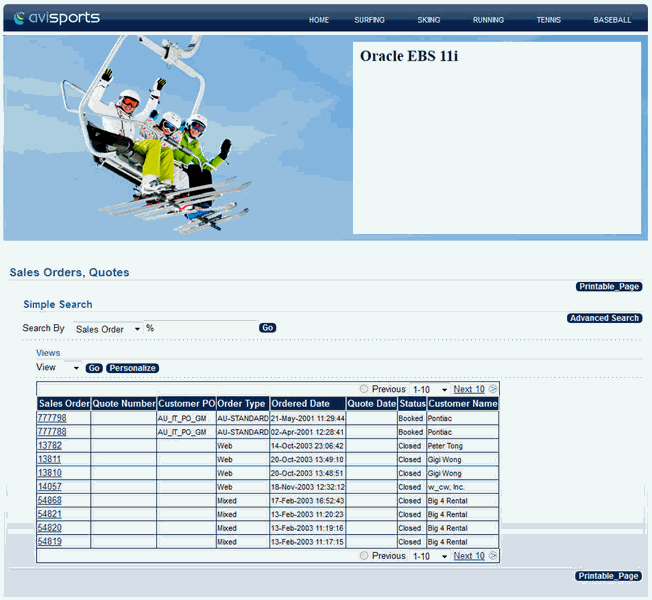This screenshot has height=600, width=652.
Task: Click the bottom Next arrow icon
Action: [x=493, y=556]
